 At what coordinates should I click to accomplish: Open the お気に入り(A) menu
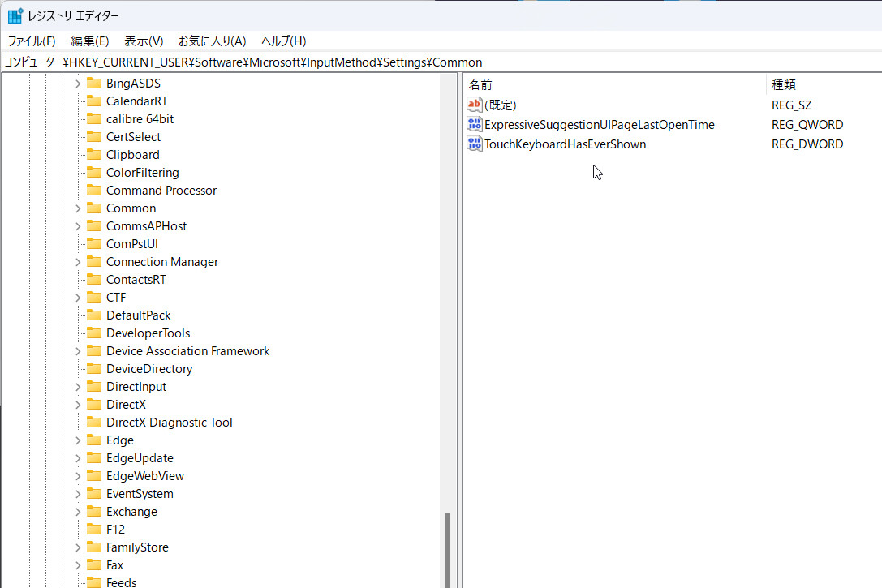212,41
